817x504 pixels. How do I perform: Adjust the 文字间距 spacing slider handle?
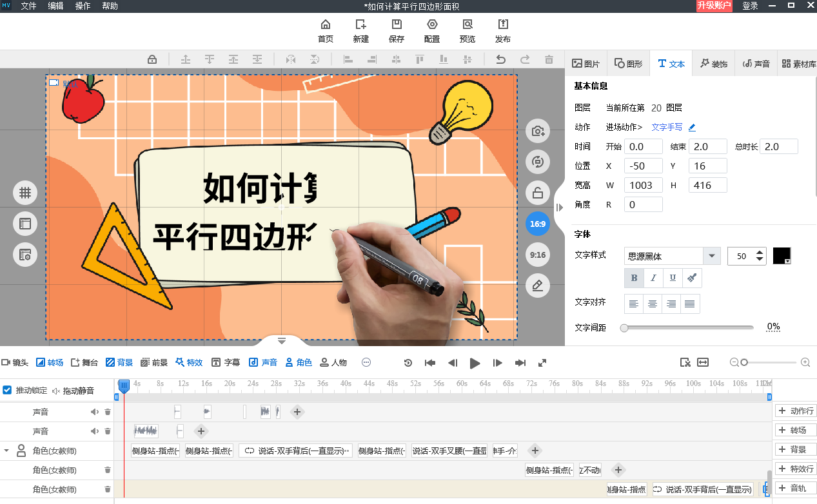(x=624, y=327)
